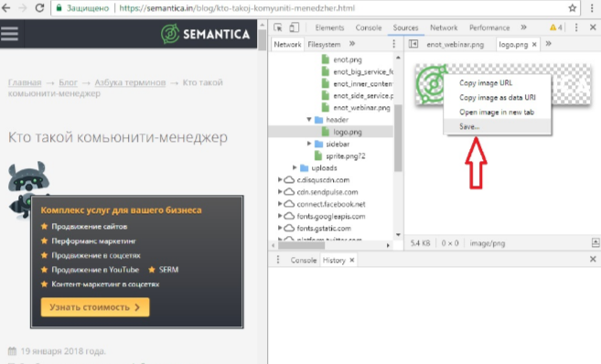Expand connect.facebook.net domain node

[280, 204]
